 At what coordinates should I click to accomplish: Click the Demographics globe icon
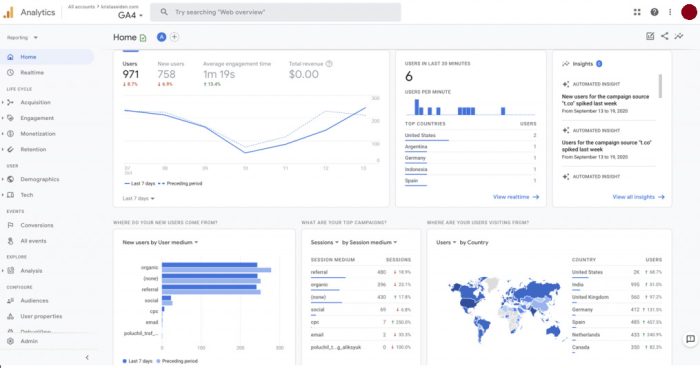coord(11,179)
